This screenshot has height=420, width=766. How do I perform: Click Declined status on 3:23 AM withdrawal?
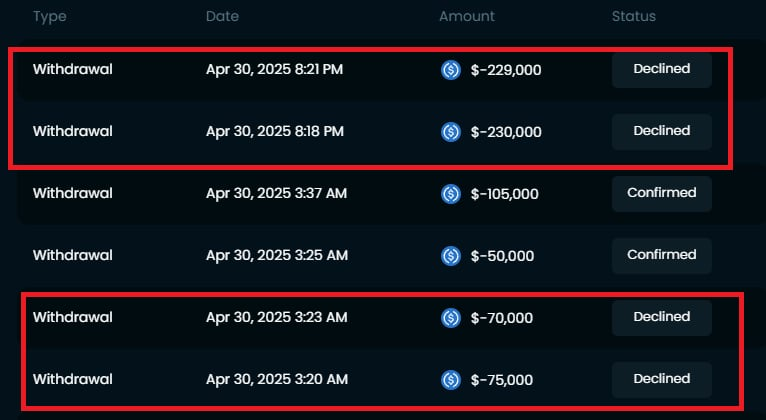click(661, 317)
